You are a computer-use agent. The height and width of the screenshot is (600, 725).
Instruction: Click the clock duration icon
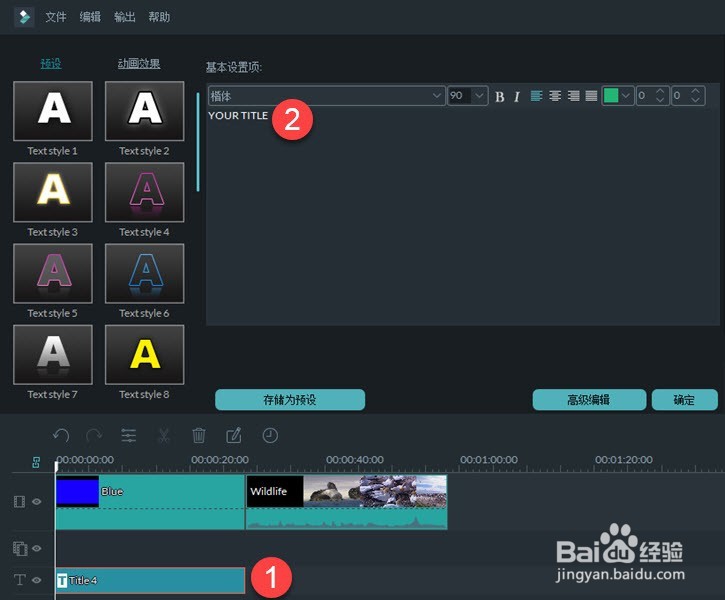270,435
